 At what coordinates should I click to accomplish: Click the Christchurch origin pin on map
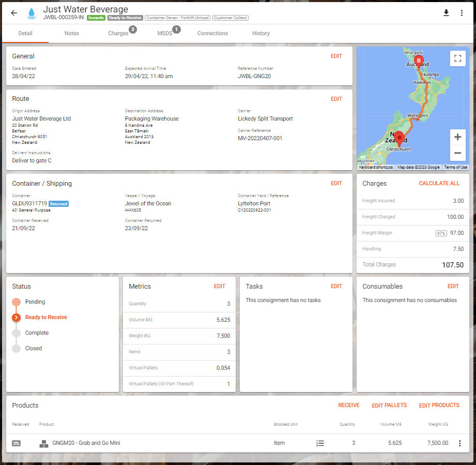click(400, 138)
